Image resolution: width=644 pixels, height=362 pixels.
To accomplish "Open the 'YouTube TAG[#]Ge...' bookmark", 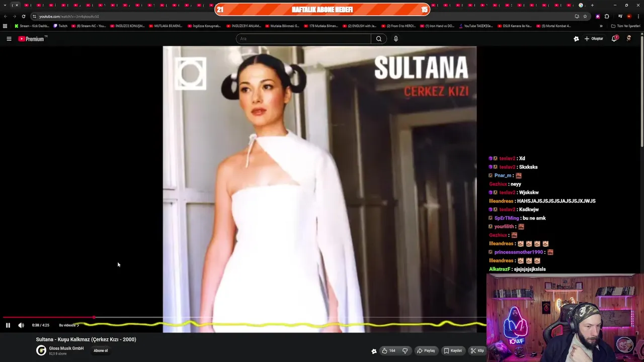I will [476, 26].
